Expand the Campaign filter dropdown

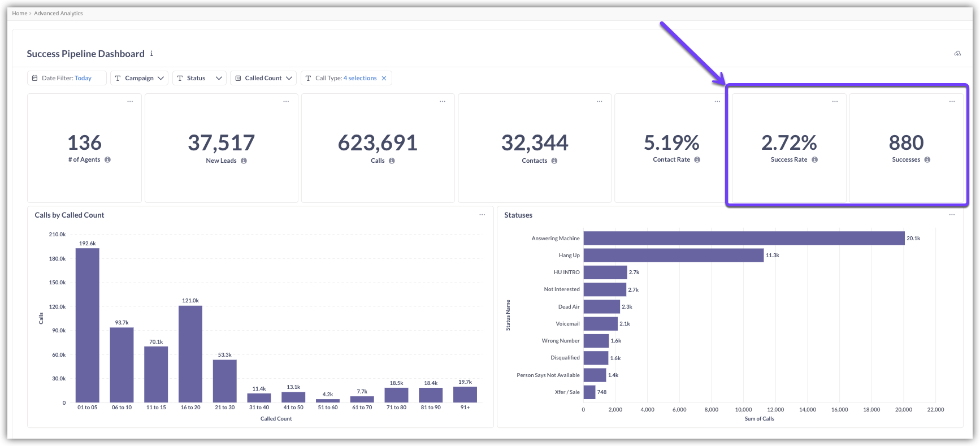point(139,79)
